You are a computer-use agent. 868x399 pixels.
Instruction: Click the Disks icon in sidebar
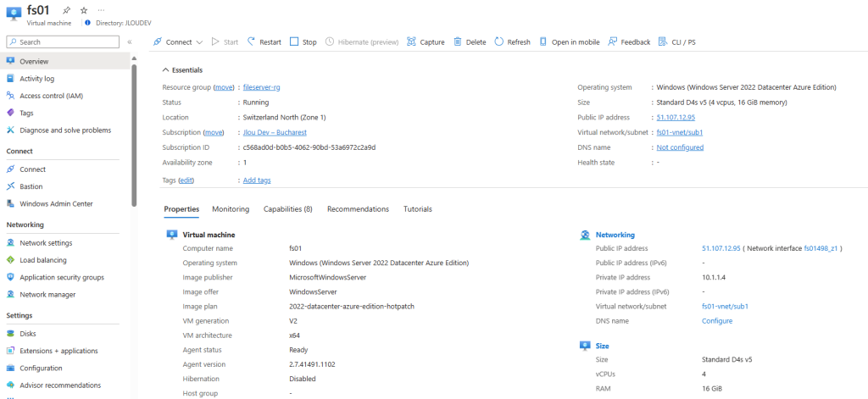pyautogui.click(x=10, y=334)
